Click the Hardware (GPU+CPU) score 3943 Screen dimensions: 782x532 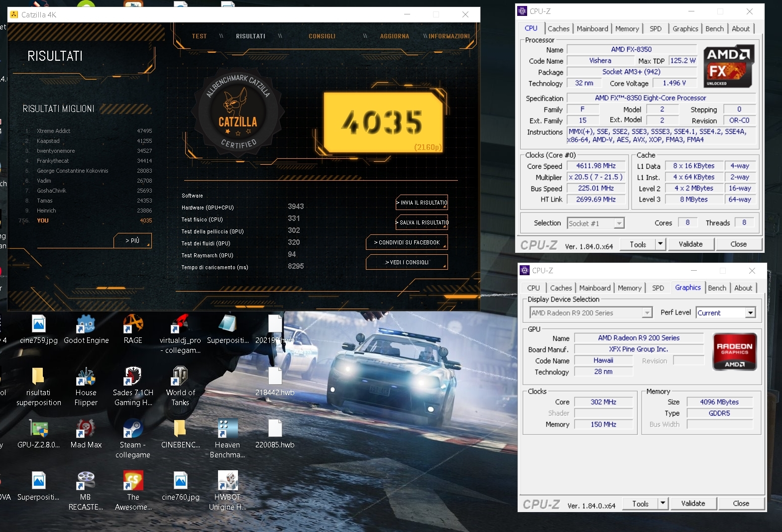296,207
